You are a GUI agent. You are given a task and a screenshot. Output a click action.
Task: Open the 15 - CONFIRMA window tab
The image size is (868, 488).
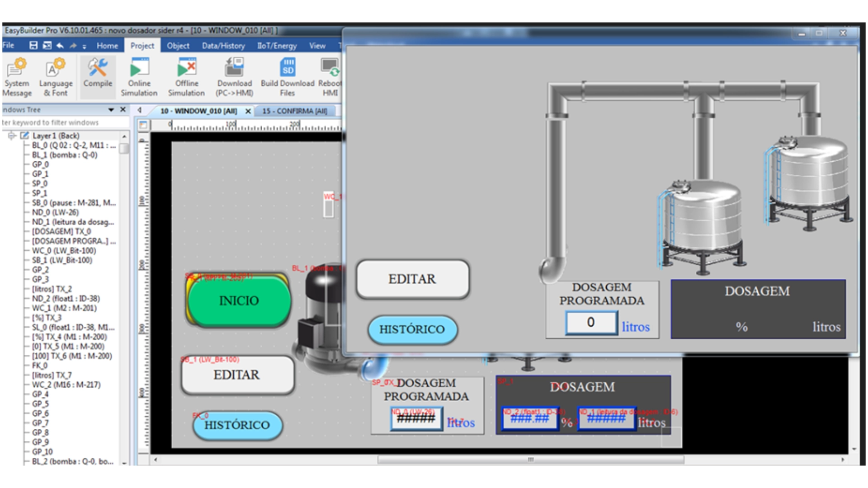(295, 111)
